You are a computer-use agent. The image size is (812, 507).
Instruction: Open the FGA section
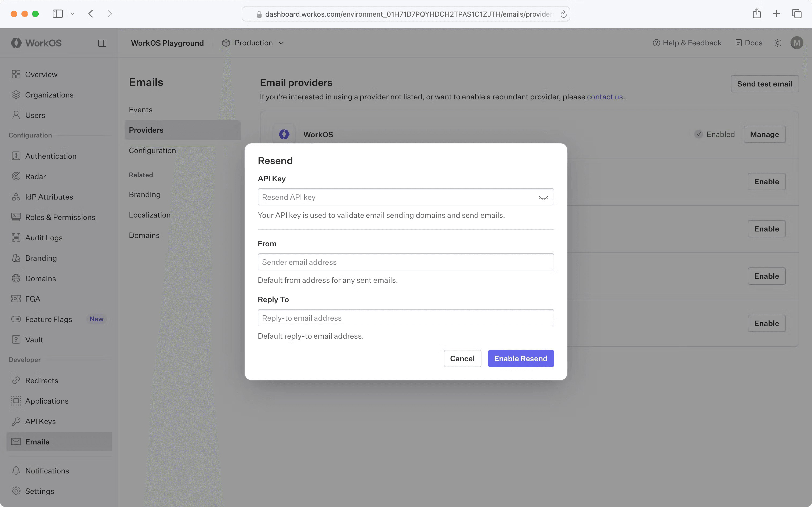pyautogui.click(x=32, y=298)
